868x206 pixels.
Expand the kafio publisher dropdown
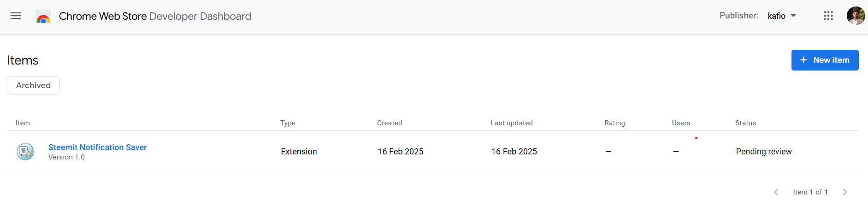(x=782, y=16)
